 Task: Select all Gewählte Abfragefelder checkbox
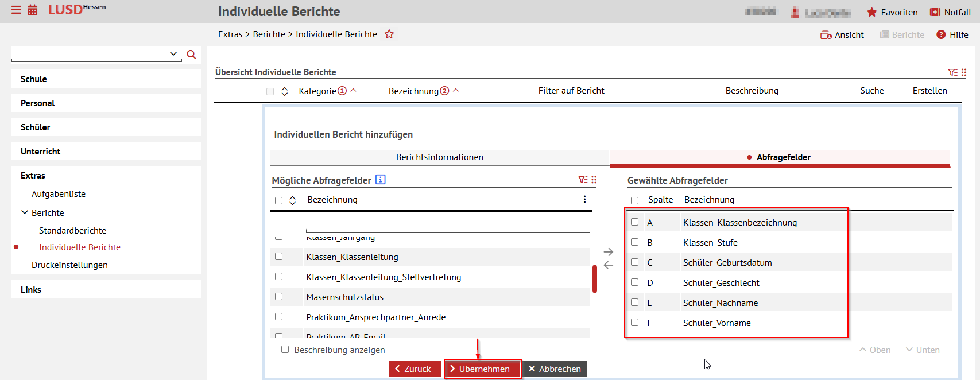tap(634, 200)
